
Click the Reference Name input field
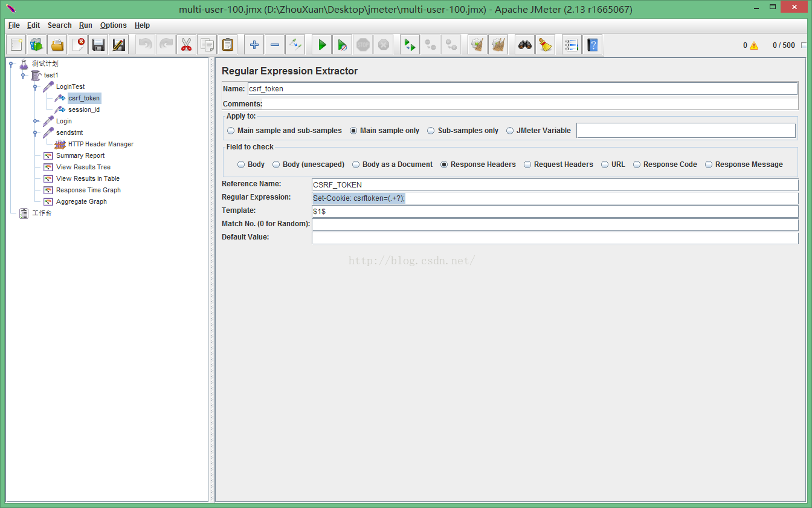tap(555, 185)
